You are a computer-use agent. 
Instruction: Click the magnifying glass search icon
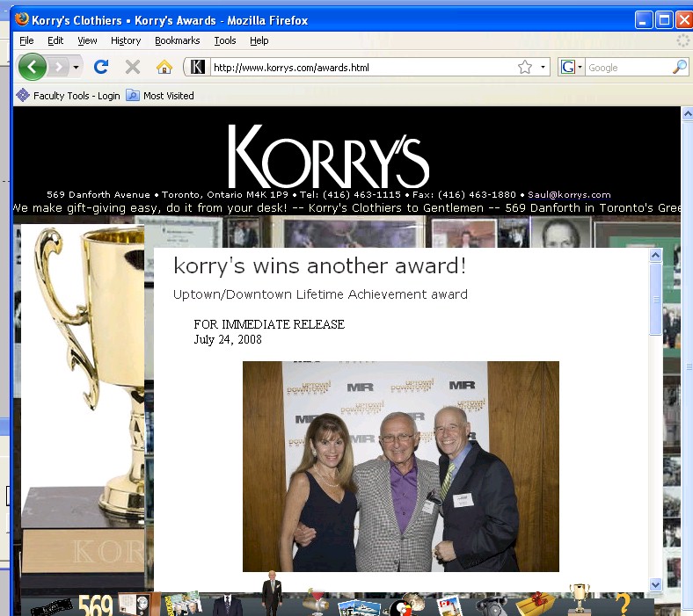pyautogui.click(x=680, y=67)
